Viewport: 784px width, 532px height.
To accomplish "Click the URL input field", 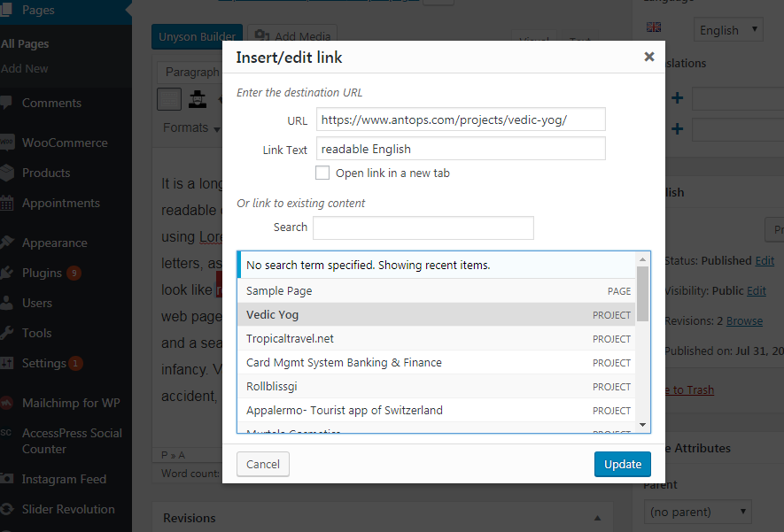I will pyautogui.click(x=461, y=120).
